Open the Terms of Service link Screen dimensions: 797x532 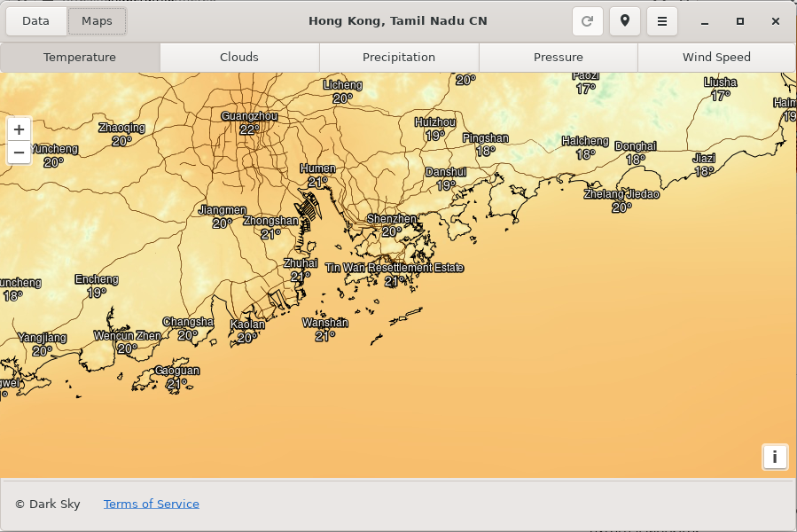coord(151,504)
